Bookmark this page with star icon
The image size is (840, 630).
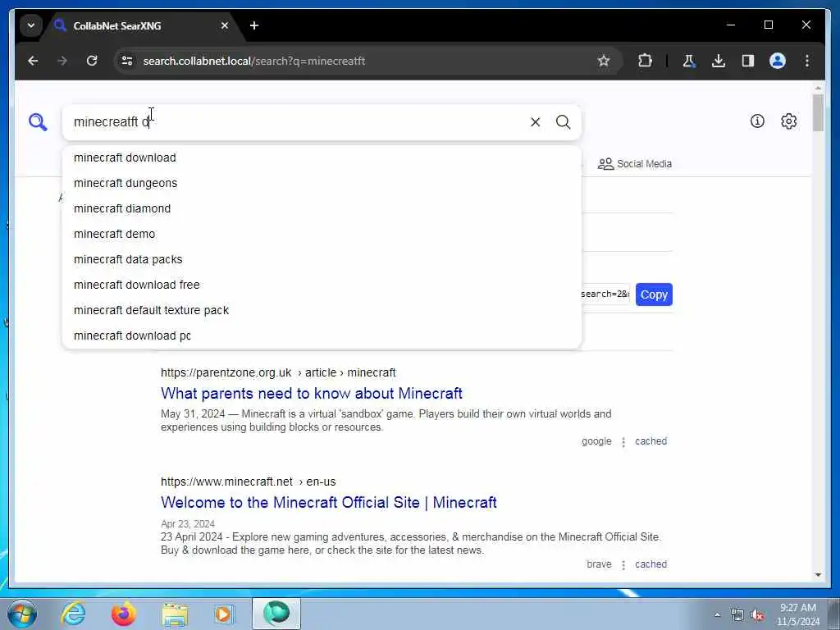coord(604,61)
